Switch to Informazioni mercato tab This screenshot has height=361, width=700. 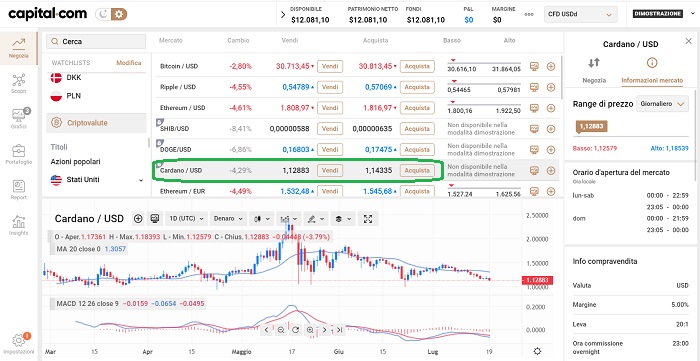tap(652, 71)
